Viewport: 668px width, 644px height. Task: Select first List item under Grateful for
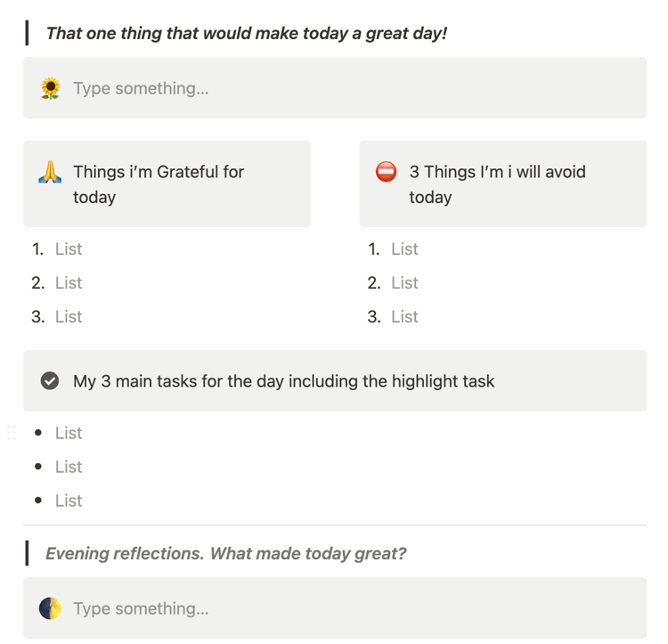point(69,249)
